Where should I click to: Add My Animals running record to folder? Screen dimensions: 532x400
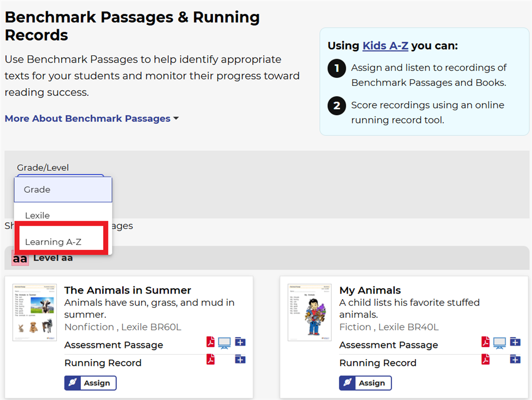[515, 360]
